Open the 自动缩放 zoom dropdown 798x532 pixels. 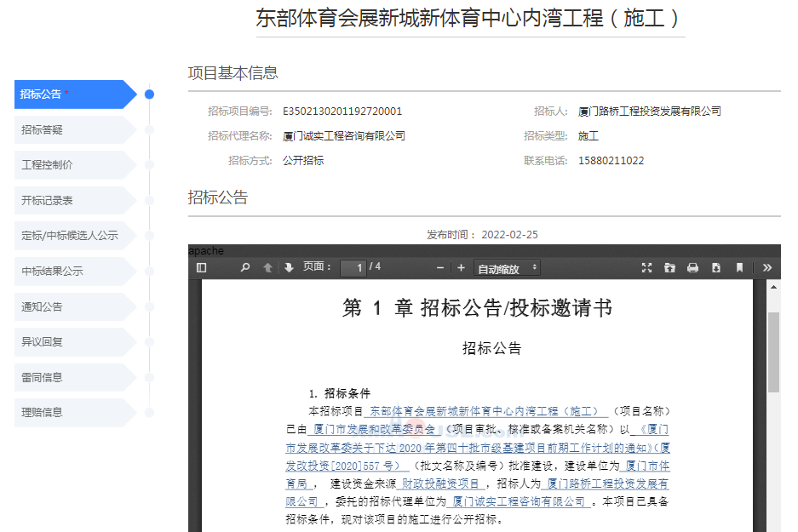[508, 268]
